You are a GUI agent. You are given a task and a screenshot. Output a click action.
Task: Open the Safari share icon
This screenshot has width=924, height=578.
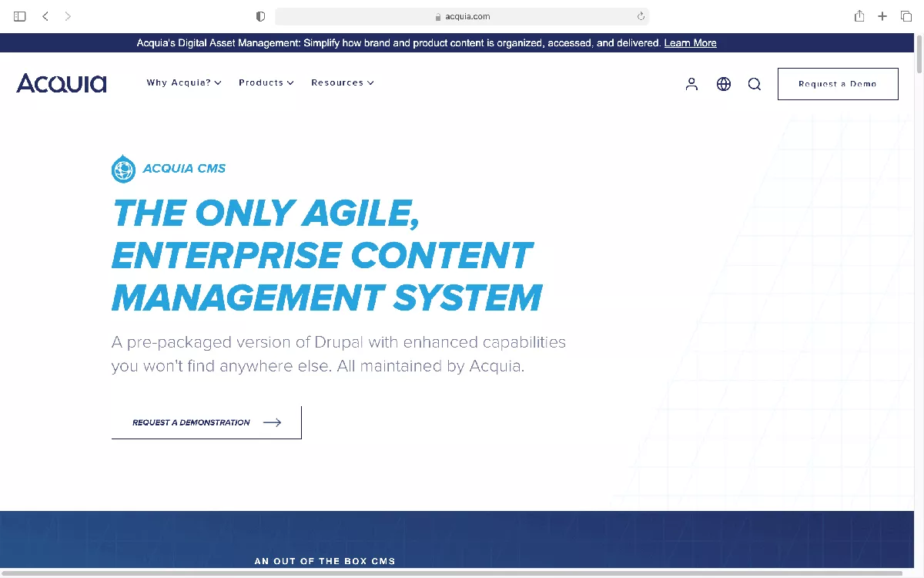click(859, 16)
